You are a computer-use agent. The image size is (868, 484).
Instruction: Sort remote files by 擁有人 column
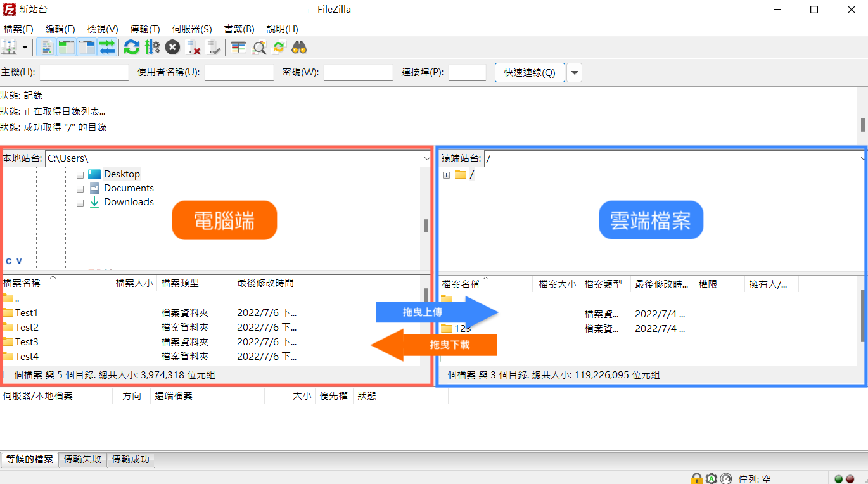772,285
